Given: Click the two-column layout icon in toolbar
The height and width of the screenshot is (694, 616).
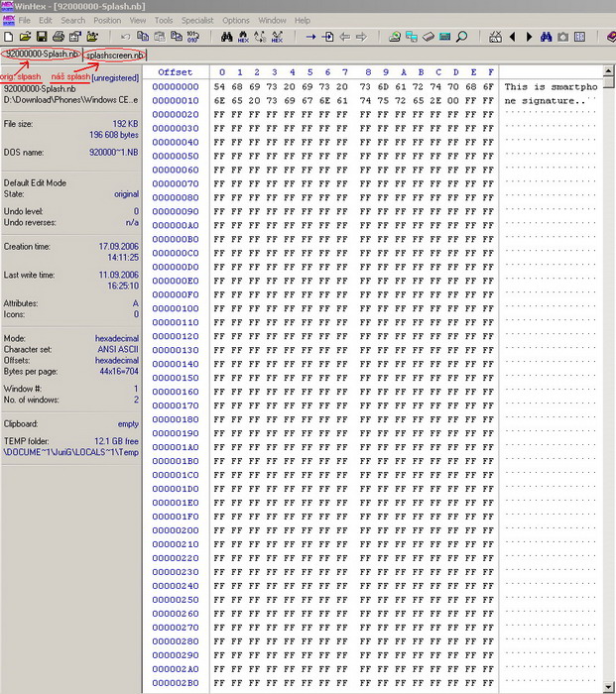Looking at the screenshot, I should pos(579,37).
